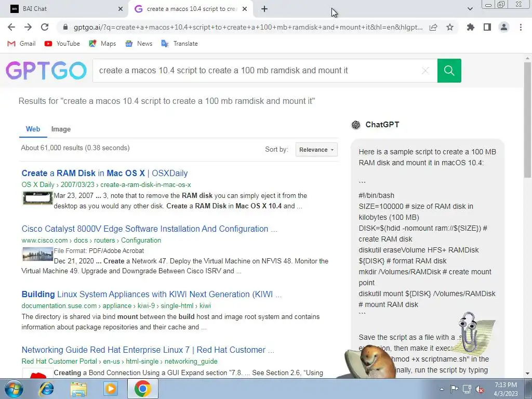Reload the current page
Screen dimensions: 532x399
click(x=45, y=27)
